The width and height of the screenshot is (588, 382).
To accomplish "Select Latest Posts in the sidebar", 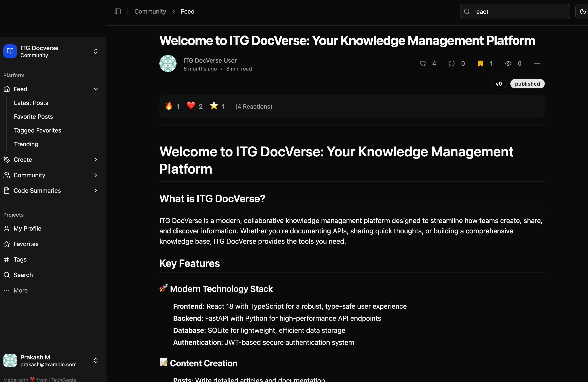I will pos(31,103).
